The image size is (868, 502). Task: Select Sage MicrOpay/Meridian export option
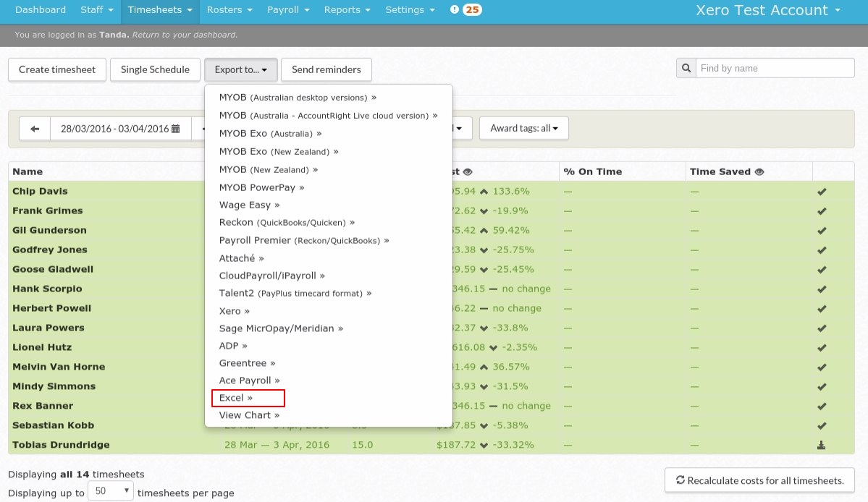(281, 328)
